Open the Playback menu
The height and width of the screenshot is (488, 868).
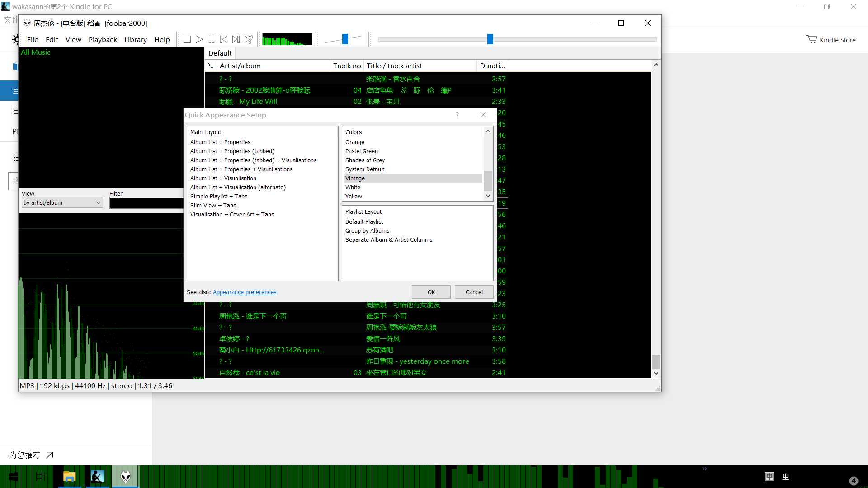click(x=103, y=39)
